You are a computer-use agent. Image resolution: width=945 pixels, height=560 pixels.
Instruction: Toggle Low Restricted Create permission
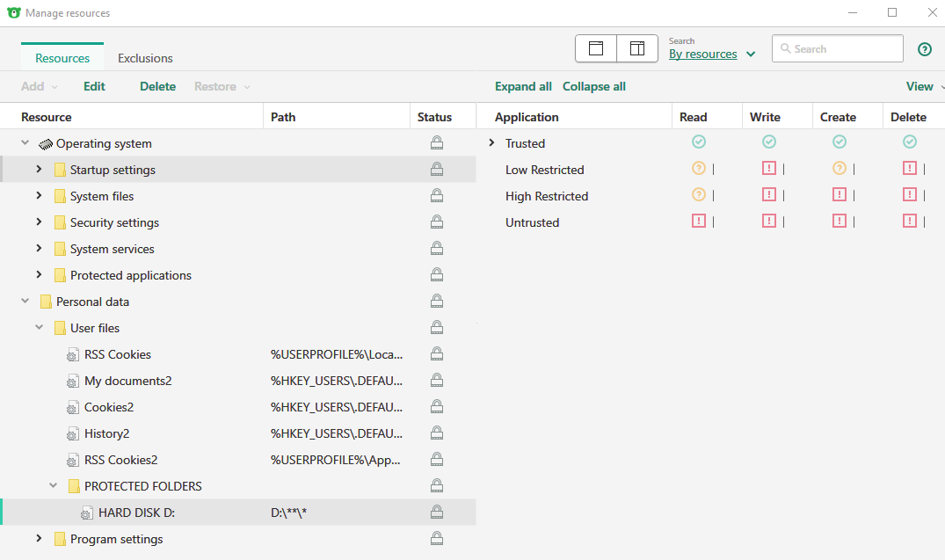coord(840,169)
